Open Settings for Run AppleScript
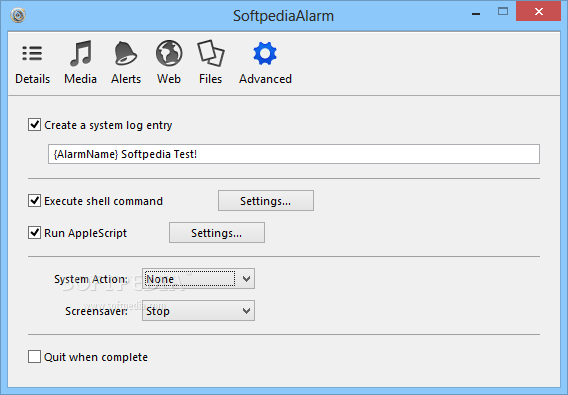Viewport: 568px width, 395px height. coord(217,233)
